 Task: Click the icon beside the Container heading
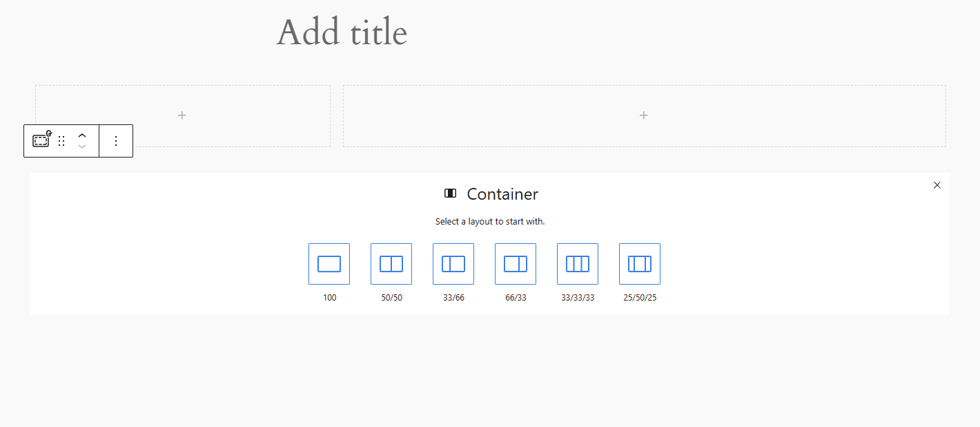(x=451, y=193)
